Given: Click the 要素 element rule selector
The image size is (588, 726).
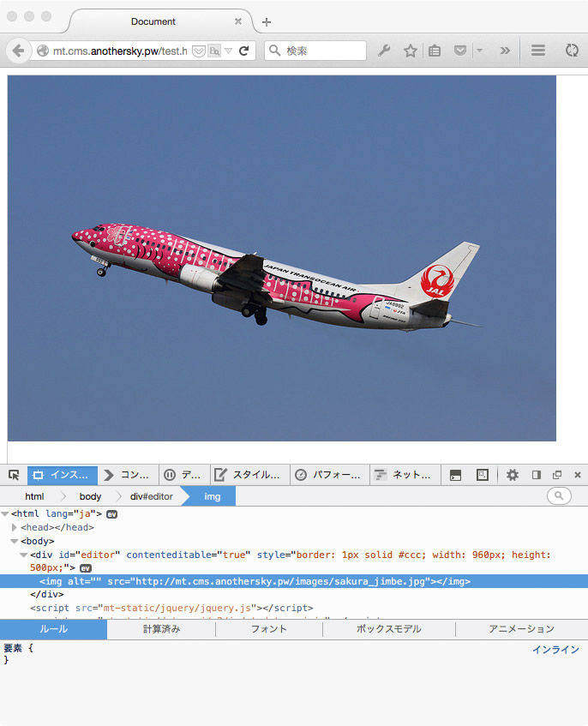Looking at the screenshot, I should [13, 648].
